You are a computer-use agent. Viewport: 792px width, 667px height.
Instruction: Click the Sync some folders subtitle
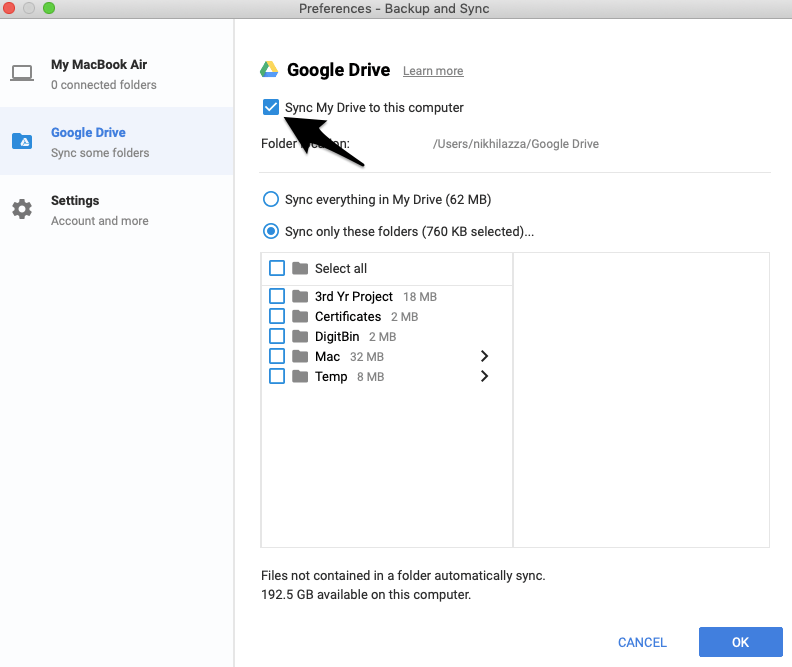point(100,153)
